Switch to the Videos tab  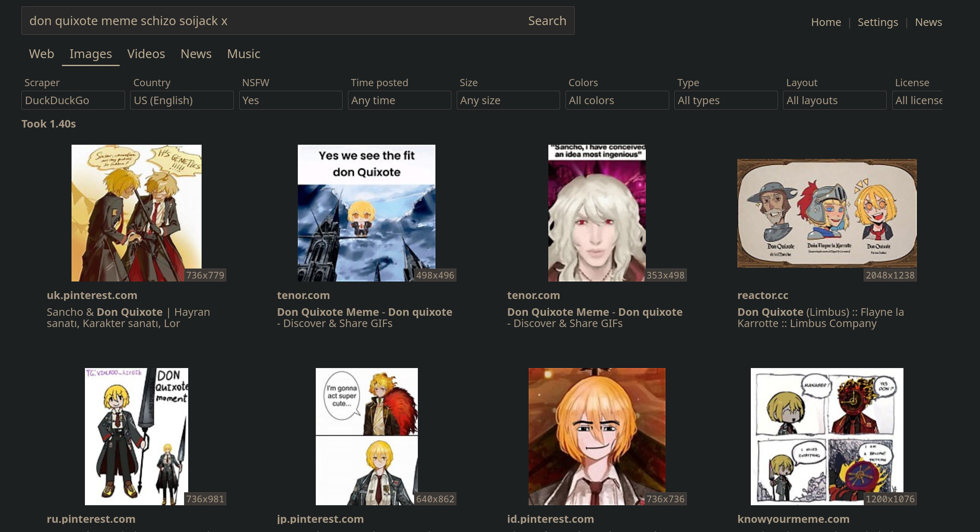click(146, 54)
